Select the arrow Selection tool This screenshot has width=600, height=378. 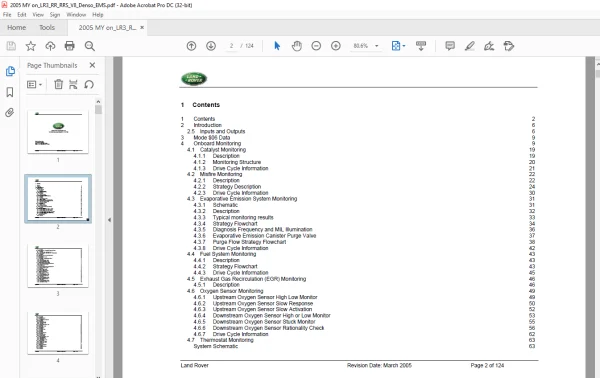coord(277,46)
